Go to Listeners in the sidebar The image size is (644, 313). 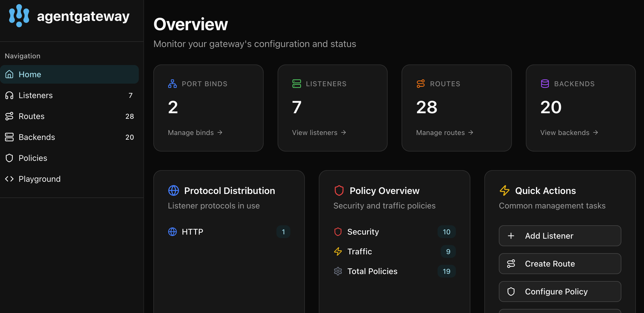36,95
